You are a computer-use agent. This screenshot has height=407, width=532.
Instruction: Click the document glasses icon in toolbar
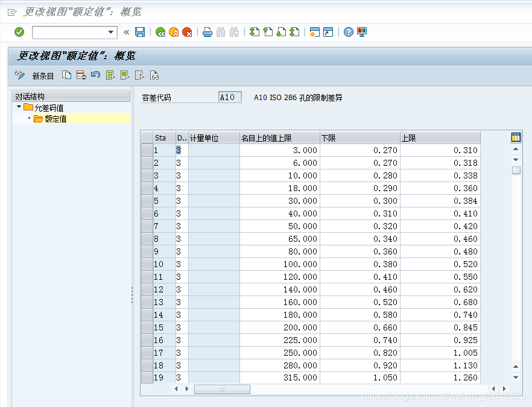pos(154,75)
